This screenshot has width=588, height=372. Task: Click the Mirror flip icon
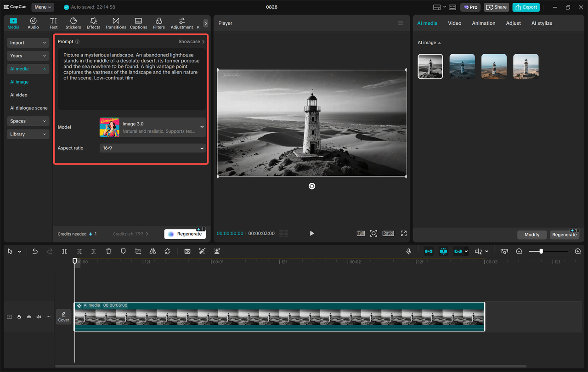[x=153, y=251]
